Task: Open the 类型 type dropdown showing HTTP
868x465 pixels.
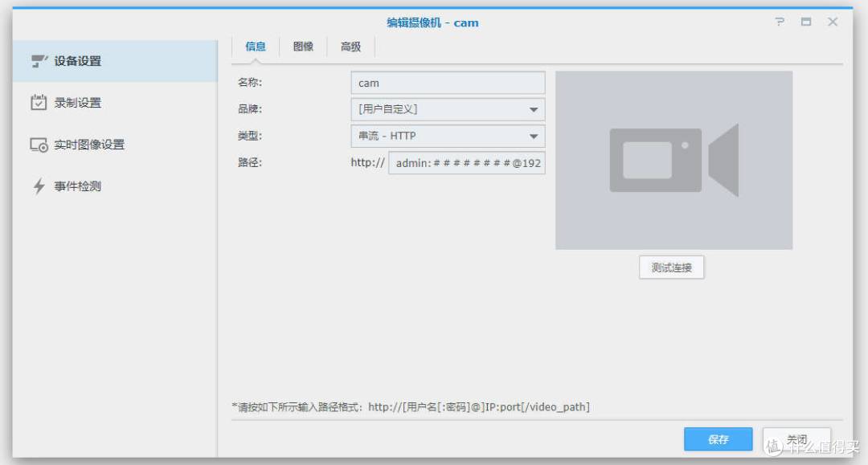Action: (448, 136)
